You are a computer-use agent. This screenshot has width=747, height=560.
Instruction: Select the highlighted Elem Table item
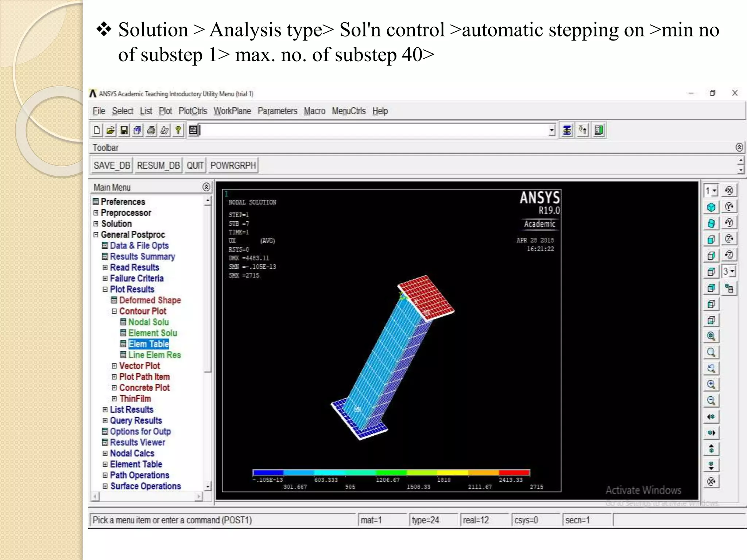pyautogui.click(x=148, y=344)
